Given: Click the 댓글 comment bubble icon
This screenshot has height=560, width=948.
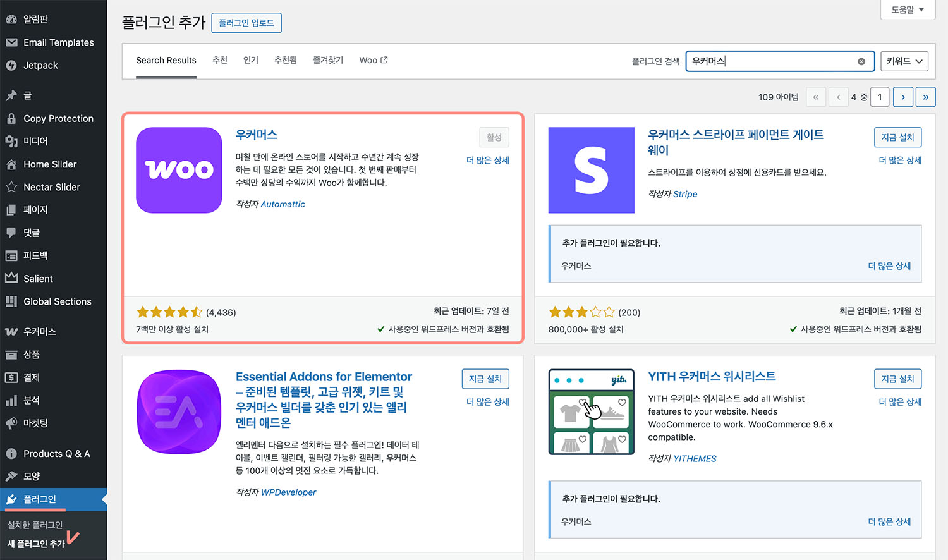Looking at the screenshot, I should coord(11,233).
